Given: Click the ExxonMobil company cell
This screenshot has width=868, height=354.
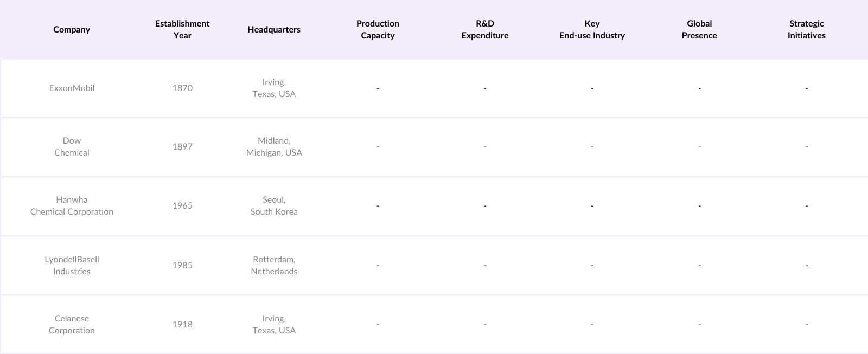Looking at the screenshot, I should [x=72, y=88].
